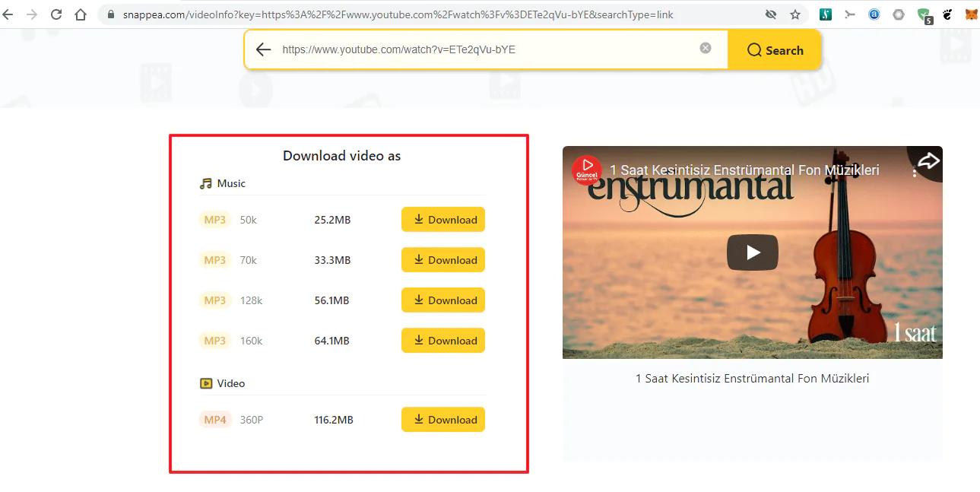Reload the snappea.com page
Image resolution: width=980 pixels, height=492 pixels.
[56, 14]
